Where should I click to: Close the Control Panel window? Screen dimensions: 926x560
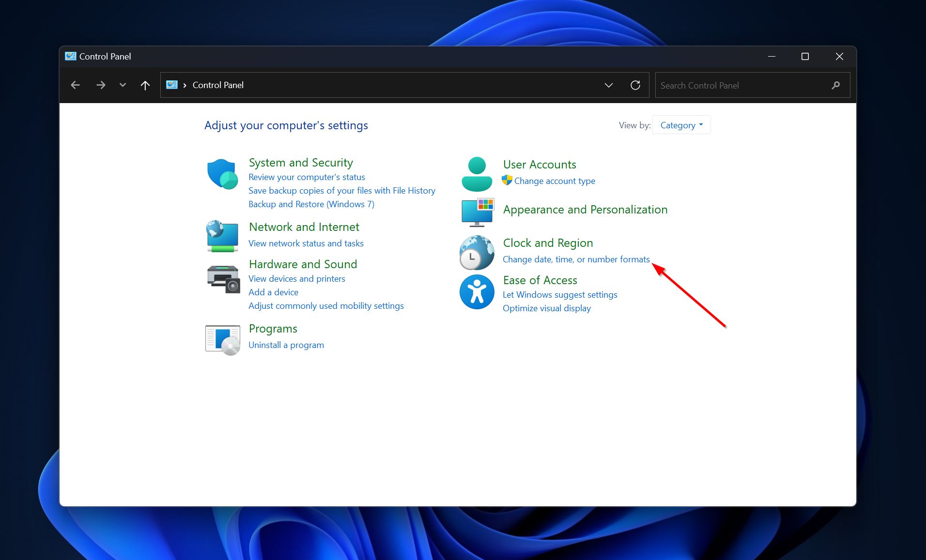coord(839,57)
